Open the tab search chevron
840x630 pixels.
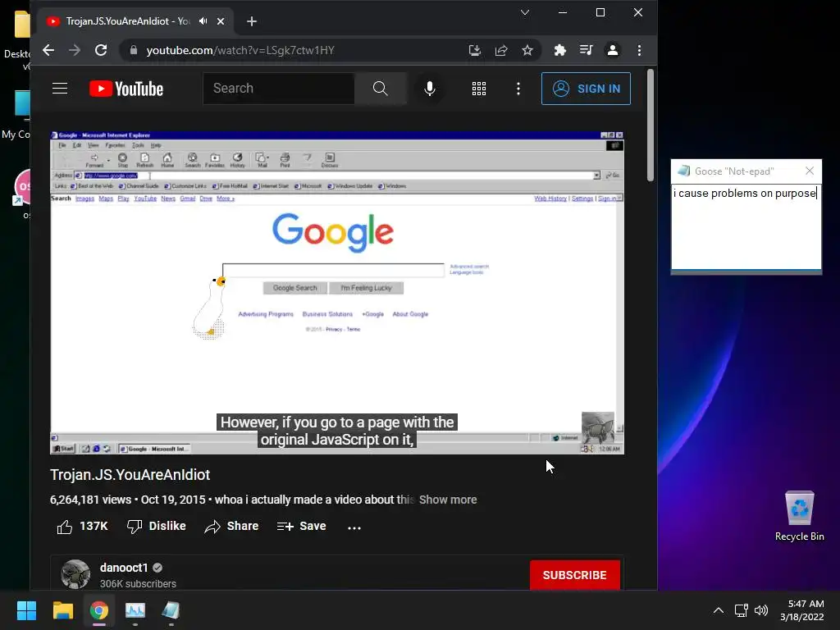pyautogui.click(x=525, y=12)
